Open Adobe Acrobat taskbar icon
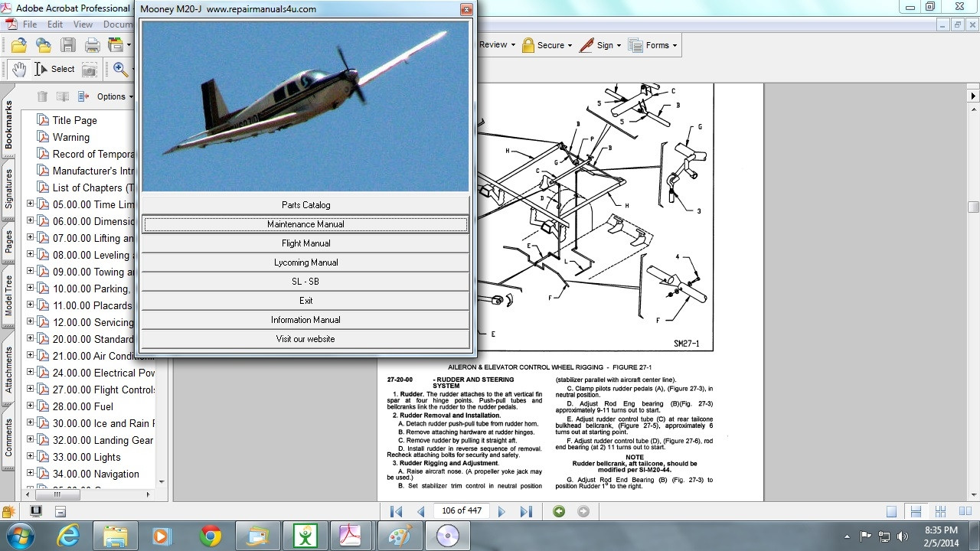Screen dimensions: 980x551 [350, 536]
